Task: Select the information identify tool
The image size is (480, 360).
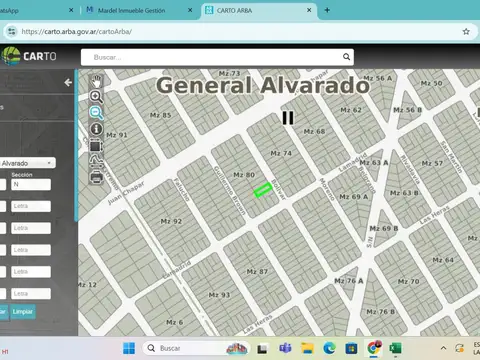Action: point(96,129)
